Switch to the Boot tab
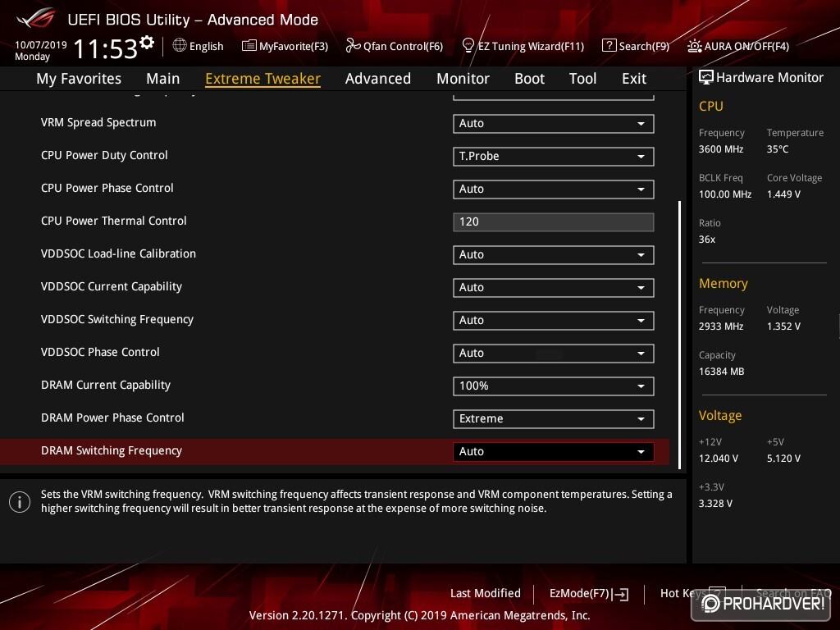Image resolution: width=840 pixels, height=630 pixels. pyautogui.click(x=529, y=79)
